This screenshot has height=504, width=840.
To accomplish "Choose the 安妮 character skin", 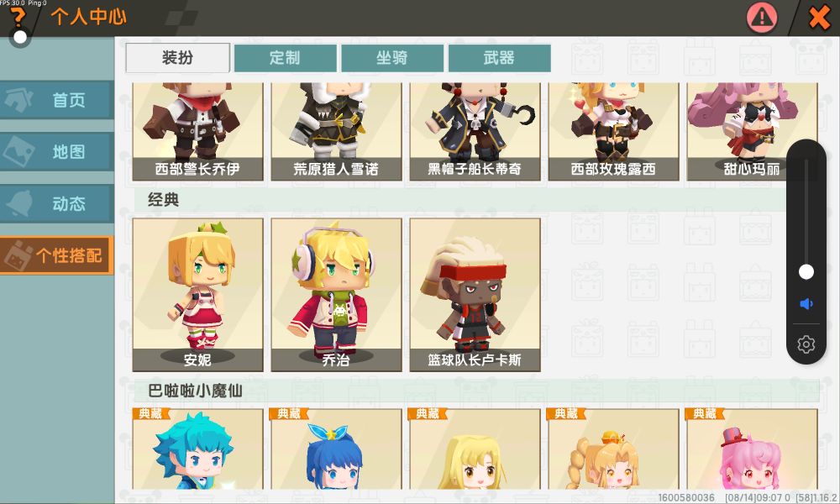I will [x=197, y=295].
